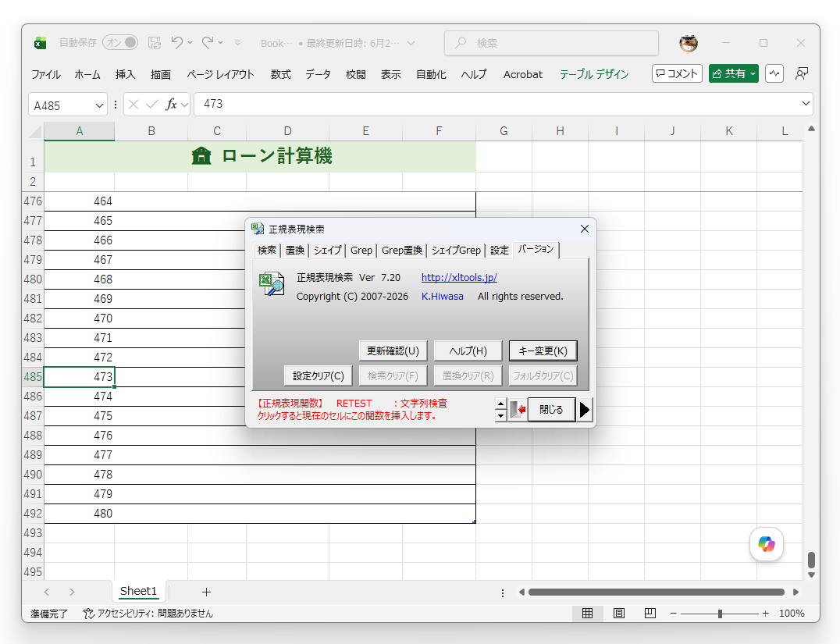This screenshot has height=644, width=840.
Task: Click the house icon in loan title
Action: tap(201, 156)
